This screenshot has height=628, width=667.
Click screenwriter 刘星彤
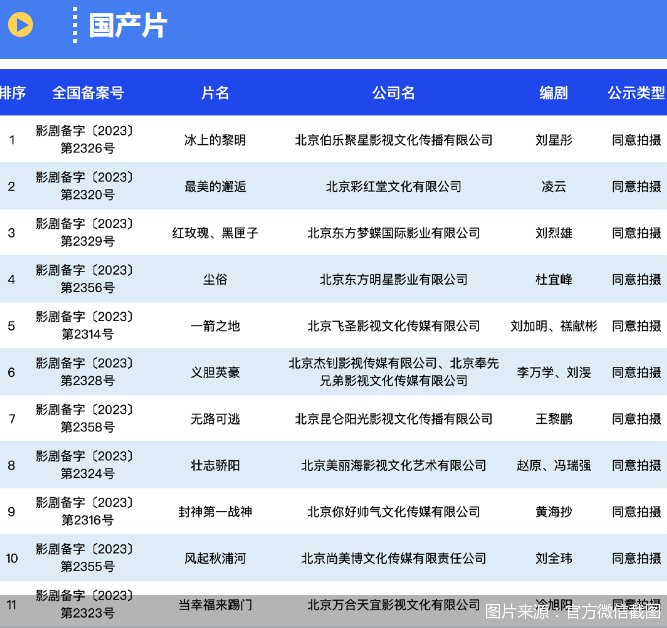553,140
